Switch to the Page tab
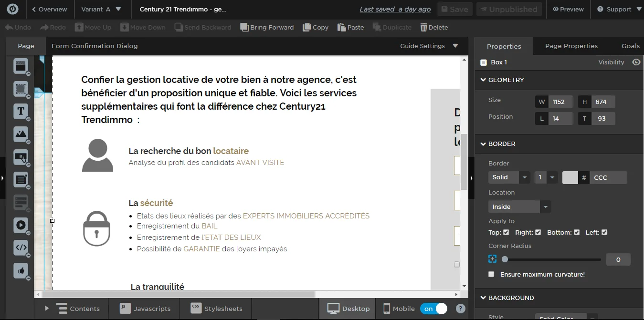Viewport: 644px width, 320px height. click(x=26, y=46)
